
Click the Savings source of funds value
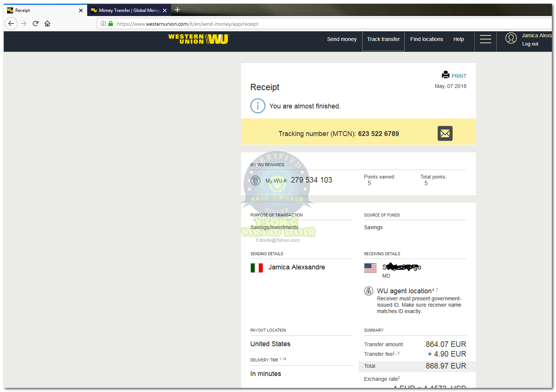click(x=373, y=227)
